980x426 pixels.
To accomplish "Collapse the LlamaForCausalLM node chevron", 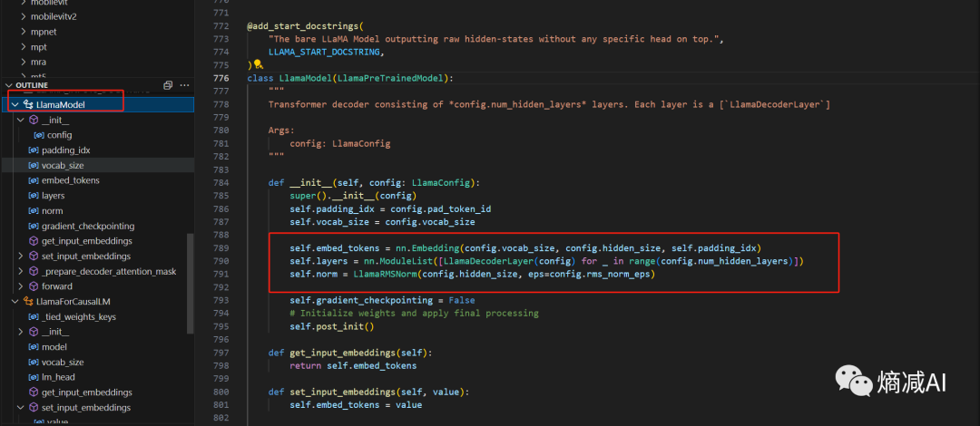I will coord(15,302).
